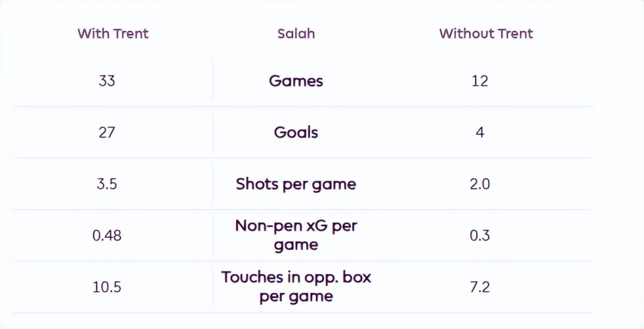644x329 pixels.
Task: Click the 0.3 non-pen xG value
Action: coord(480,236)
